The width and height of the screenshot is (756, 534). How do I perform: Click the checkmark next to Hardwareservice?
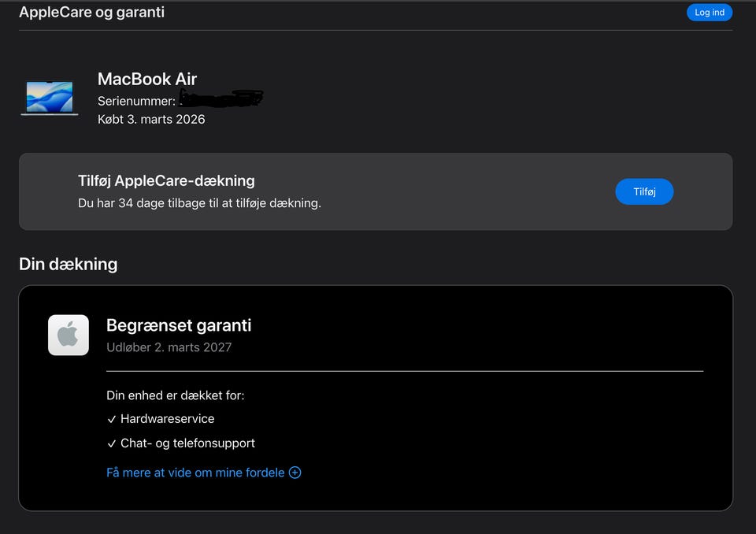(x=112, y=419)
